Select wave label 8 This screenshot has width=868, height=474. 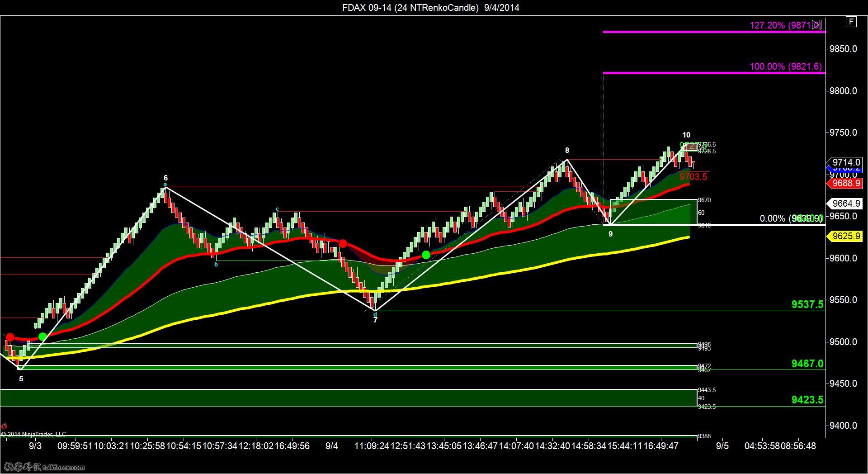(x=567, y=151)
